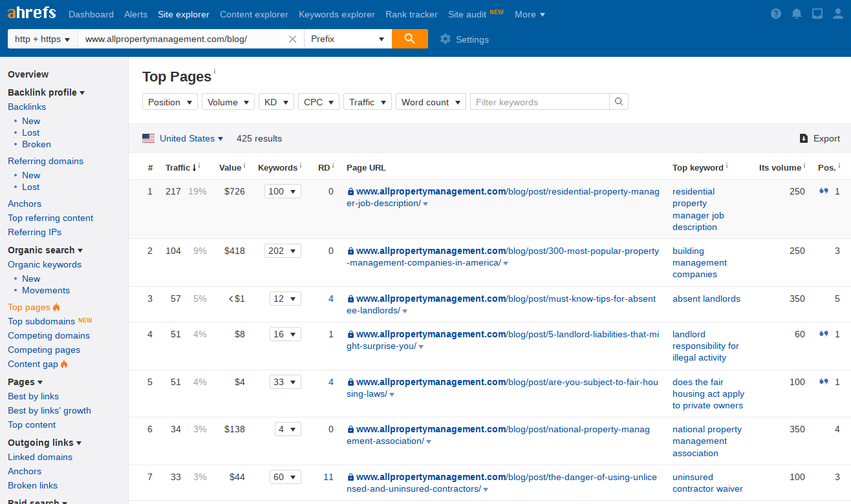Open the Content explorer tab
The width and height of the screenshot is (851, 504).
pyautogui.click(x=254, y=14)
